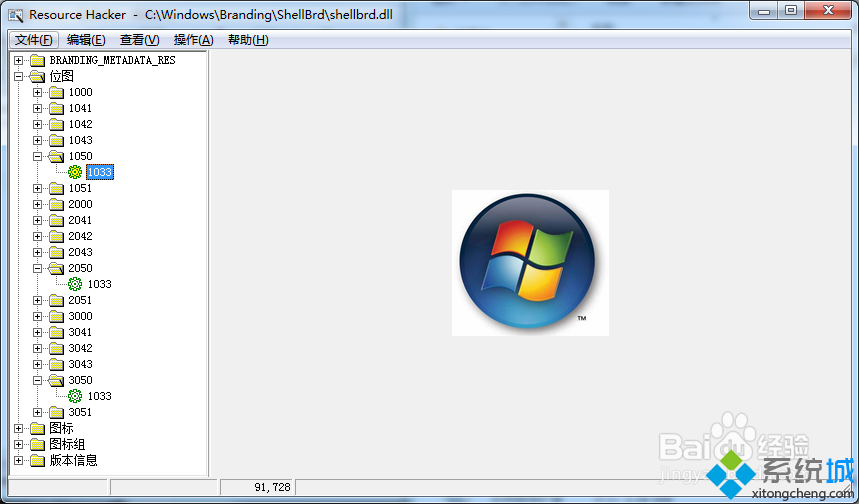The height and width of the screenshot is (504, 859).
Task: Click the 位图 open folder icon
Action: [x=37, y=76]
